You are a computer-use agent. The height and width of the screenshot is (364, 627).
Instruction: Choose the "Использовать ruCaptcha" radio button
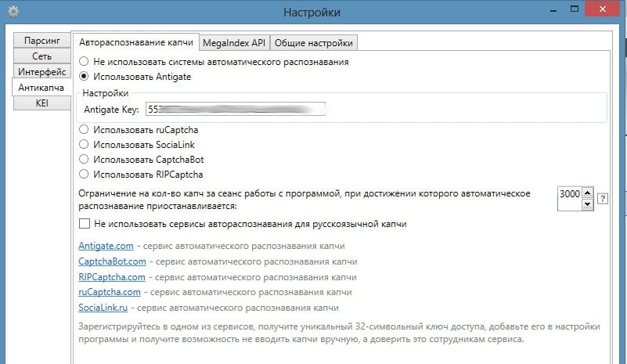pos(85,130)
